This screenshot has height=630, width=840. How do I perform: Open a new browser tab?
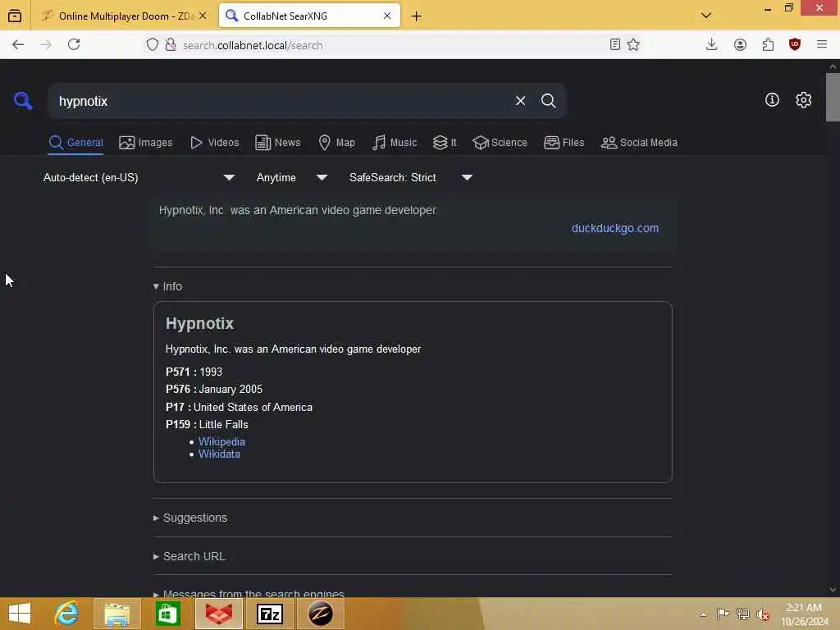[x=416, y=16]
